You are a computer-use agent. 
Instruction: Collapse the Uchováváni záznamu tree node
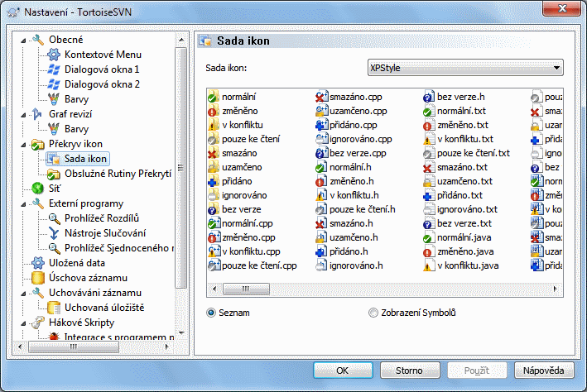coord(23,294)
